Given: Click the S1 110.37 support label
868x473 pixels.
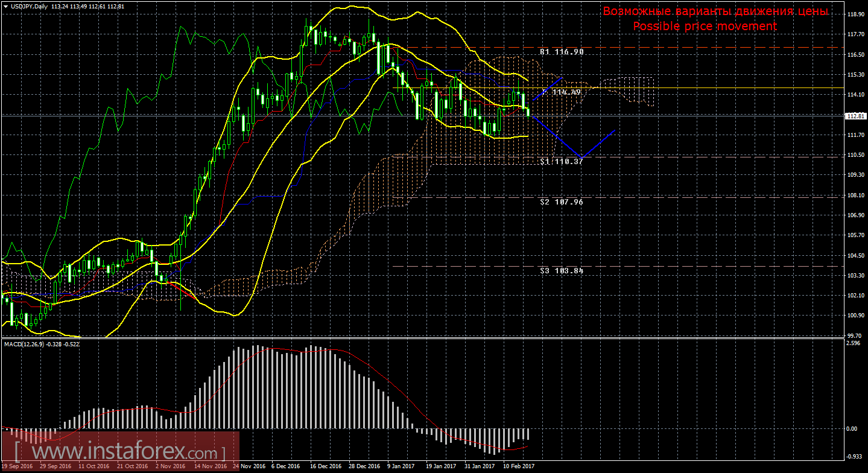Looking at the screenshot, I should [562, 162].
